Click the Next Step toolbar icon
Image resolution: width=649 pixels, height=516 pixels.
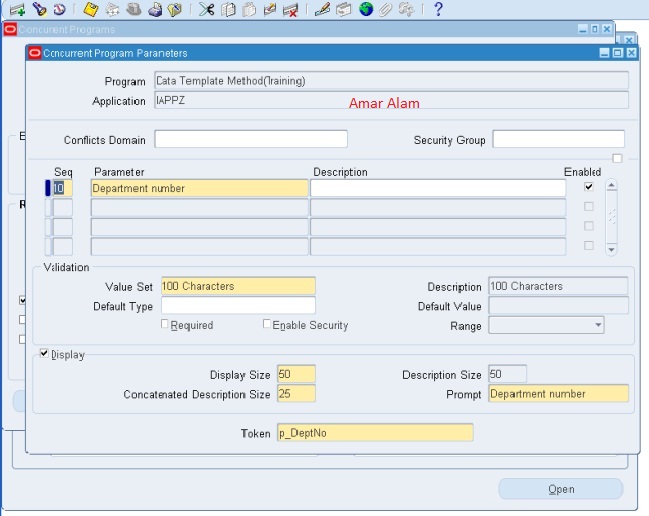(112, 10)
